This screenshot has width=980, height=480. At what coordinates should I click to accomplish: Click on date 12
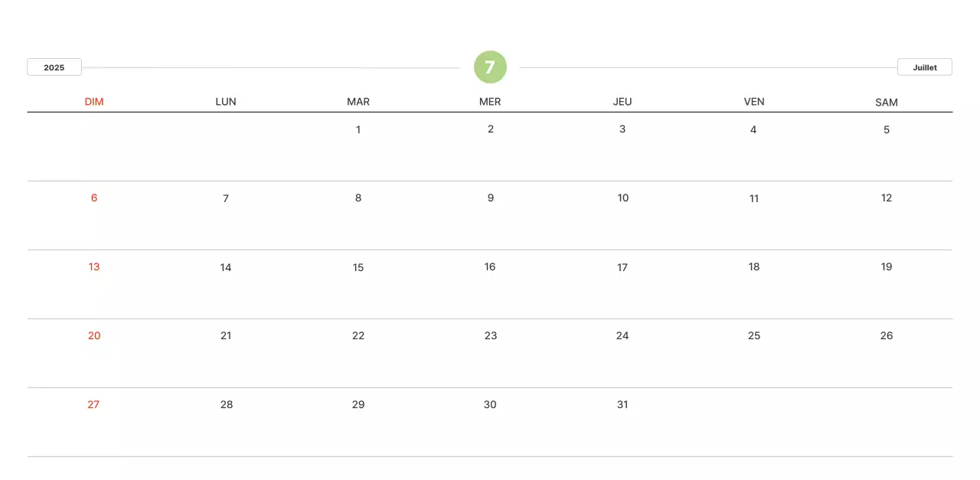coord(887,198)
